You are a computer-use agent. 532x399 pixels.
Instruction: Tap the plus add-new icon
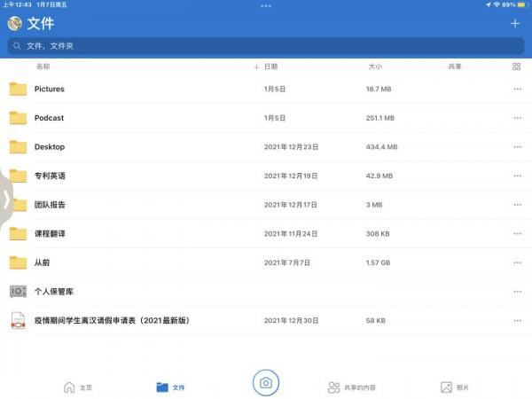515,23
